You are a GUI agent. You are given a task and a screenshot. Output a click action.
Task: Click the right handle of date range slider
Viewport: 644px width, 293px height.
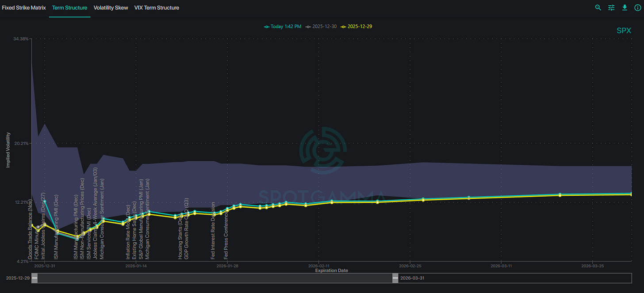tap(395, 278)
